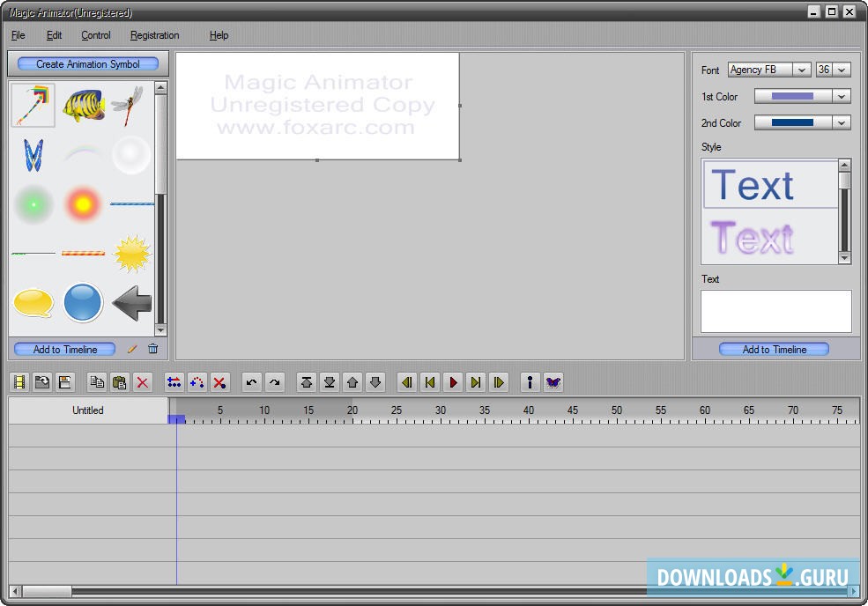Viewport: 868px width, 606px height.
Task: Redo the last action
Action: coord(274,382)
